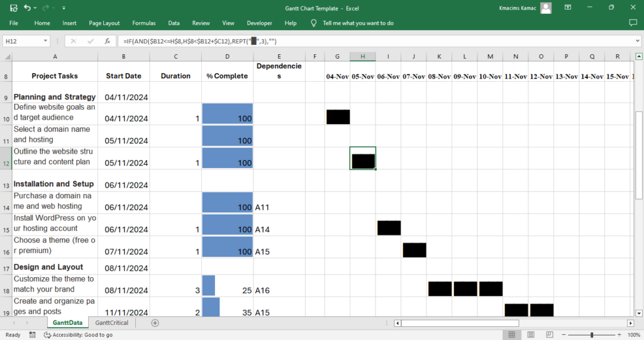
Task: Select the GanttData sheet tab
Action: pos(67,323)
